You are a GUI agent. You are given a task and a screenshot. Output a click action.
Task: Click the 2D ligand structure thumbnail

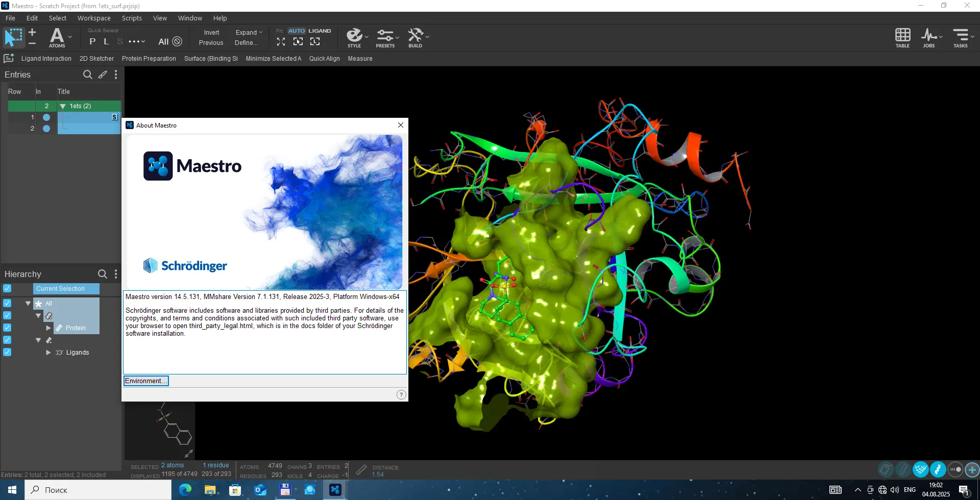[x=160, y=431]
